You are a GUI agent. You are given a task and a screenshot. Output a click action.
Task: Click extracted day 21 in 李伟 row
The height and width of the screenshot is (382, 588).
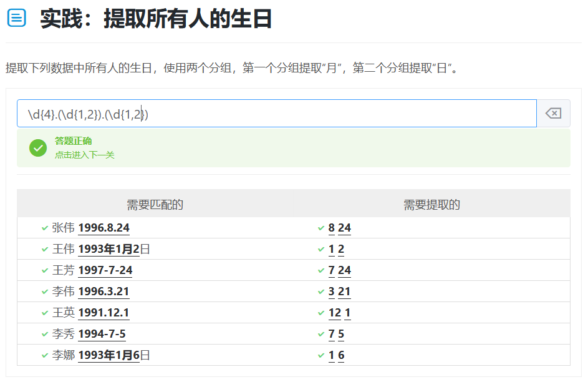[x=344, y=292]
